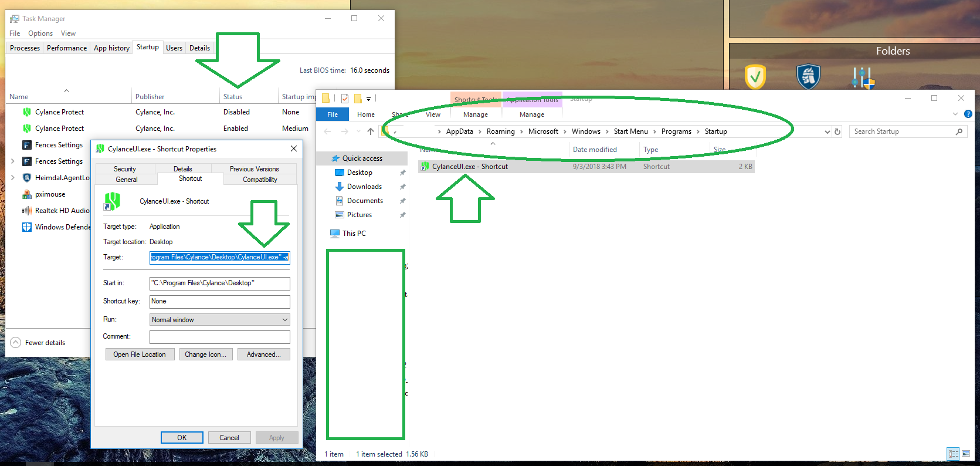
Task: Go back using Explorer's back arrow
Action: [328, 131]
